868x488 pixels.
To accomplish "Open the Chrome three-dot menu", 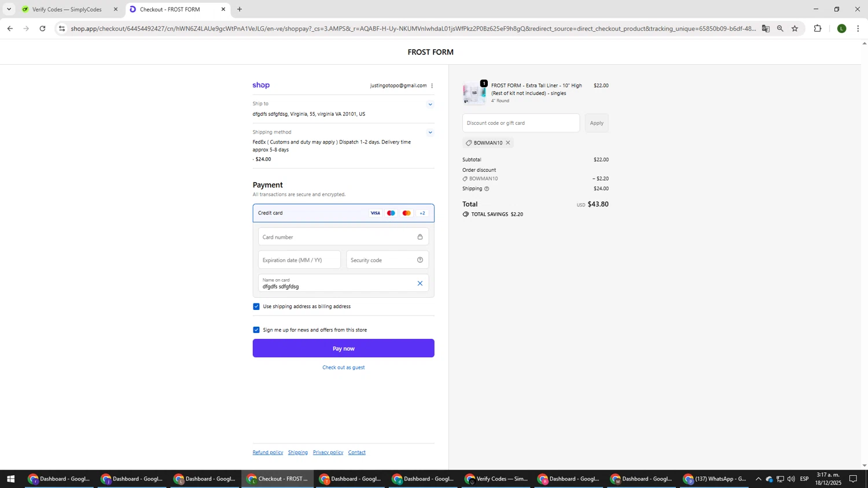I will [x=858, y=28].
